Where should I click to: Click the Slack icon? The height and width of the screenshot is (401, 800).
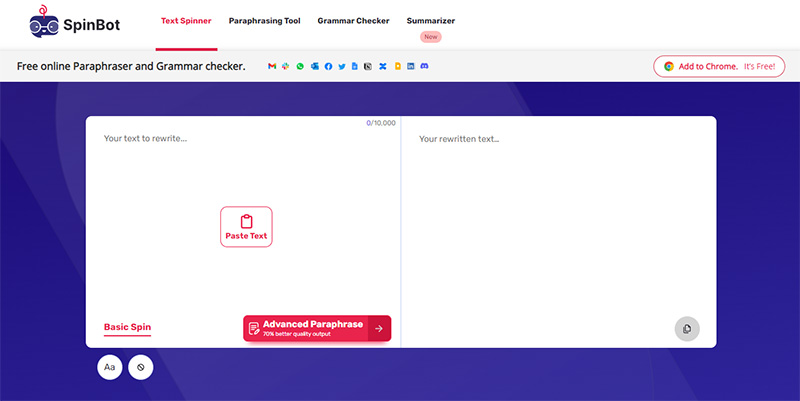tap(286, 66)
